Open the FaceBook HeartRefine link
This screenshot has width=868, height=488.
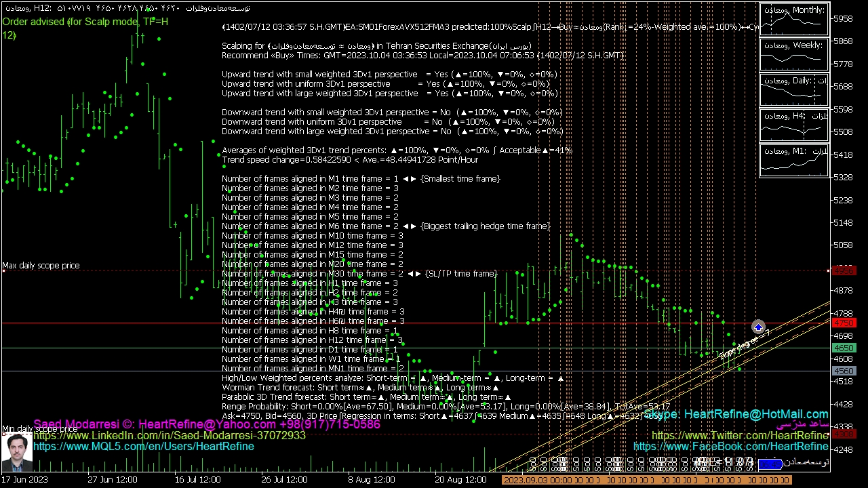731,446
